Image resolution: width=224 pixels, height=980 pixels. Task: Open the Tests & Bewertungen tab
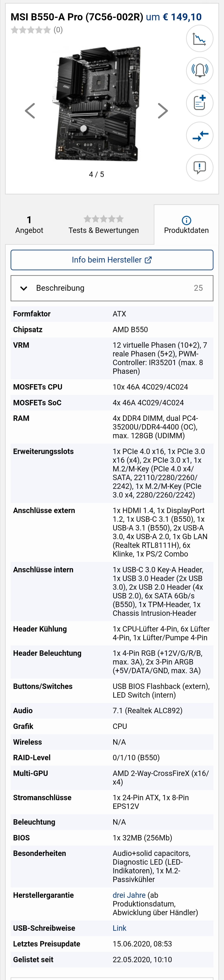coord(104,224)
